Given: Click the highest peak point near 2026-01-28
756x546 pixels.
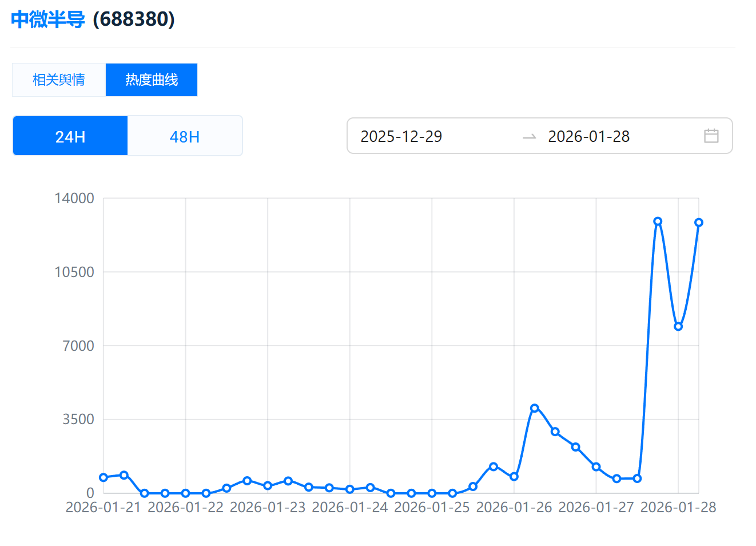Looking at the screenshot, I should coord(658,221).
